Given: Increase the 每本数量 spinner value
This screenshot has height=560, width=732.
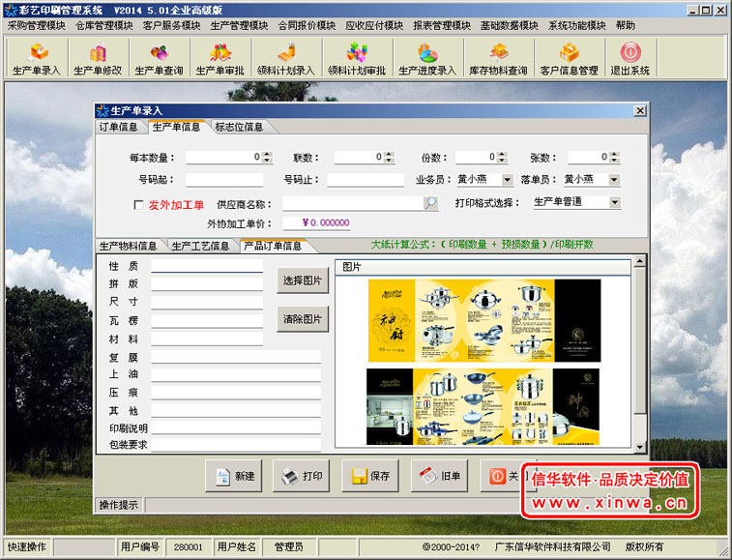Looking at the screenshot, I should [x=267, y=154].
